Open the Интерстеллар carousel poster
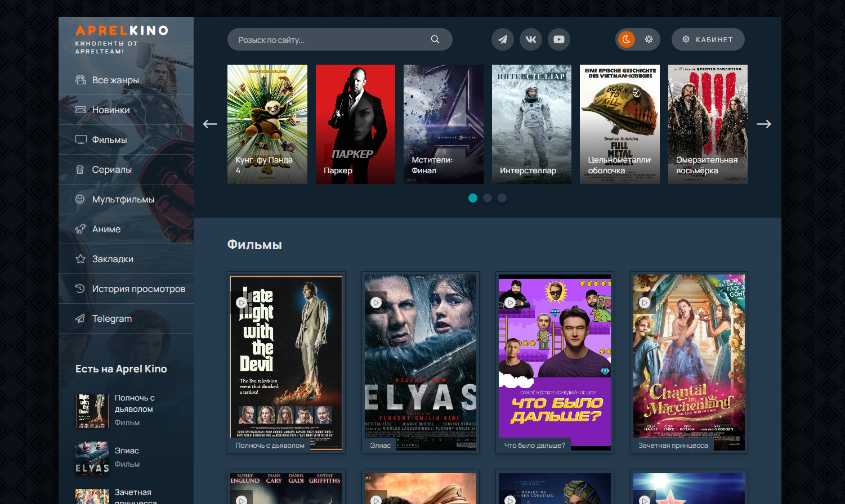845x504 pixels. (x=531, y=124)
